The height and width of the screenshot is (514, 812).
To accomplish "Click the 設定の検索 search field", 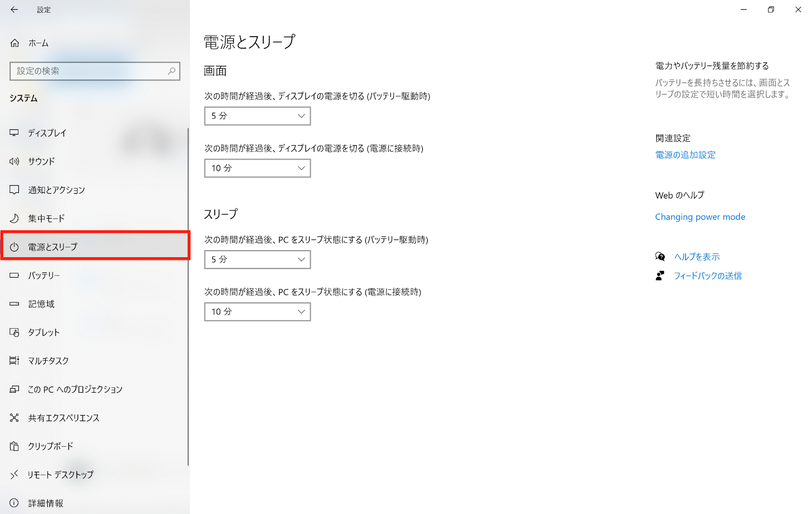I will 95,71.
